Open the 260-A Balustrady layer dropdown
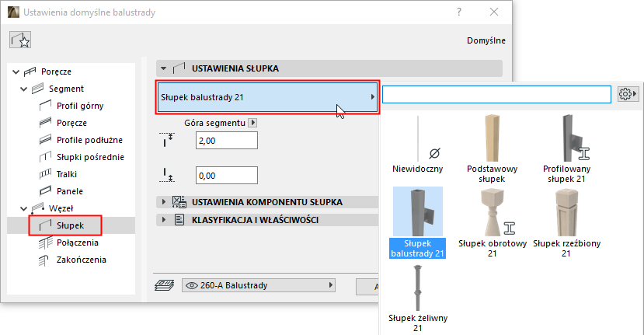The width and height of the screenshot is (644, 335). coord(259,285)
